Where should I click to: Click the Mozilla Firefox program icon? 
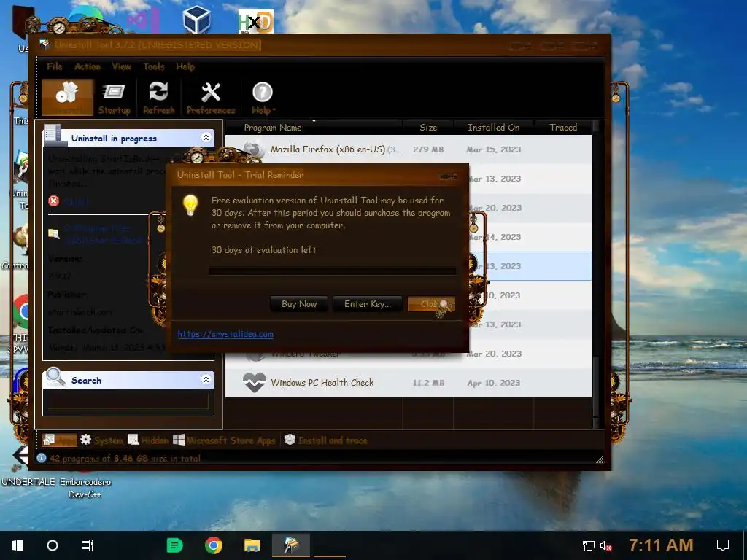coord(254,149)
